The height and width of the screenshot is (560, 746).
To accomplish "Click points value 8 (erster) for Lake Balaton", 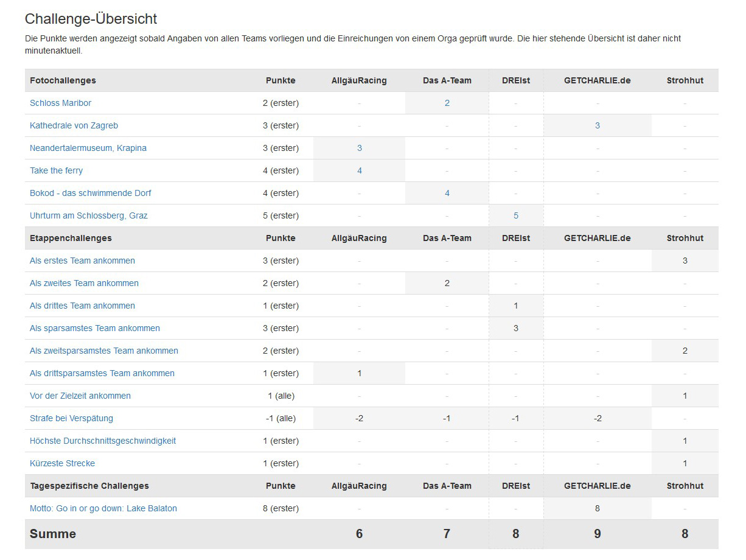I will [x=281, y=508].
